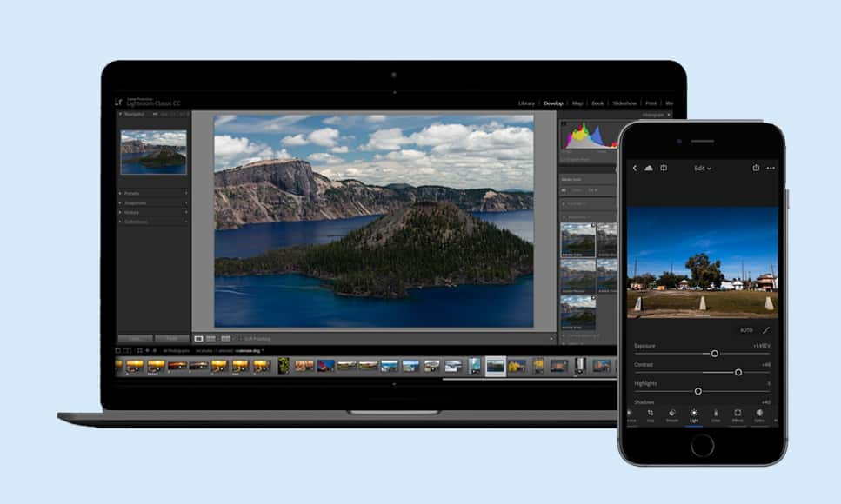Switch to the Slideshow module
The height and width of the screenshot is (504, 841).
tap(624, 103)
